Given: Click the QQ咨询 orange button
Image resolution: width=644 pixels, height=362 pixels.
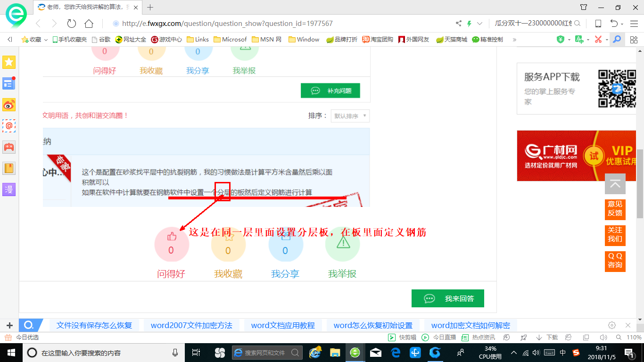Looking at the screenshot, I should click(x=615, y=261).
